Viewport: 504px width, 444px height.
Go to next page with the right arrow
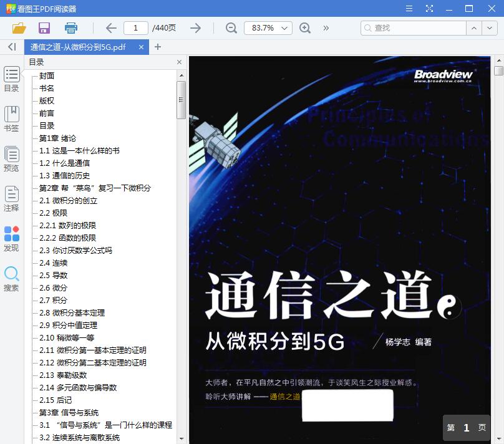click(195, 28)
